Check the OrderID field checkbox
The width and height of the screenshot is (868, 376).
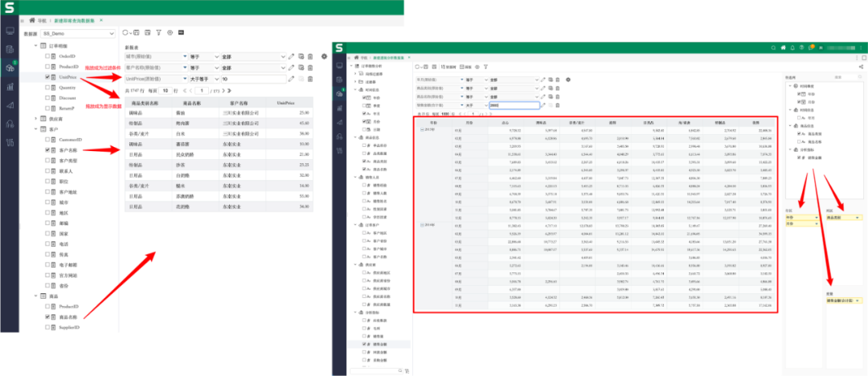47,56
